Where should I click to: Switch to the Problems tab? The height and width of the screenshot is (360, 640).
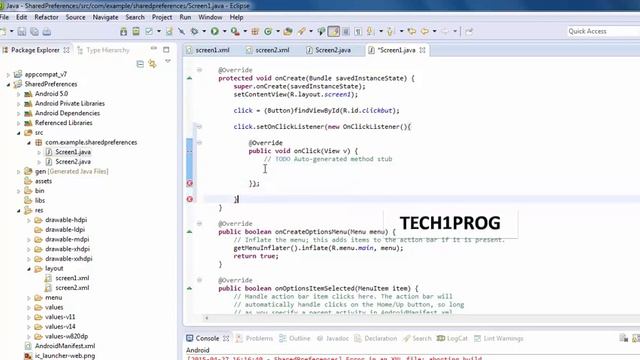coord(254,338)
